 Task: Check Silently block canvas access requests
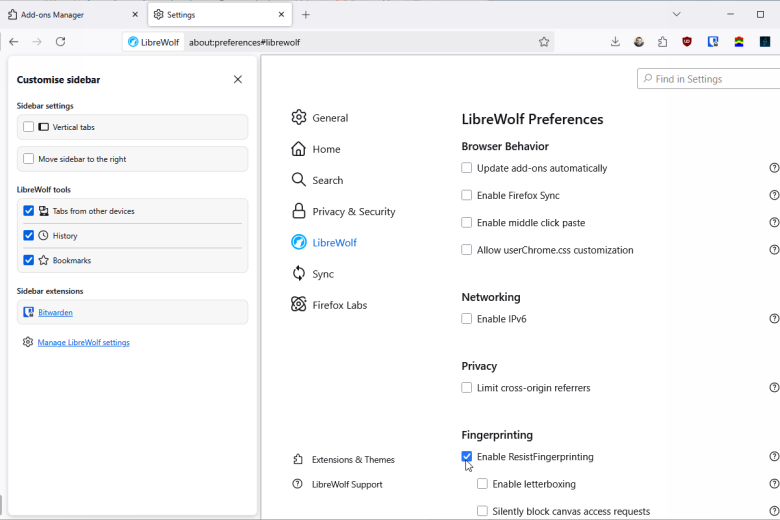coord(482,511)
